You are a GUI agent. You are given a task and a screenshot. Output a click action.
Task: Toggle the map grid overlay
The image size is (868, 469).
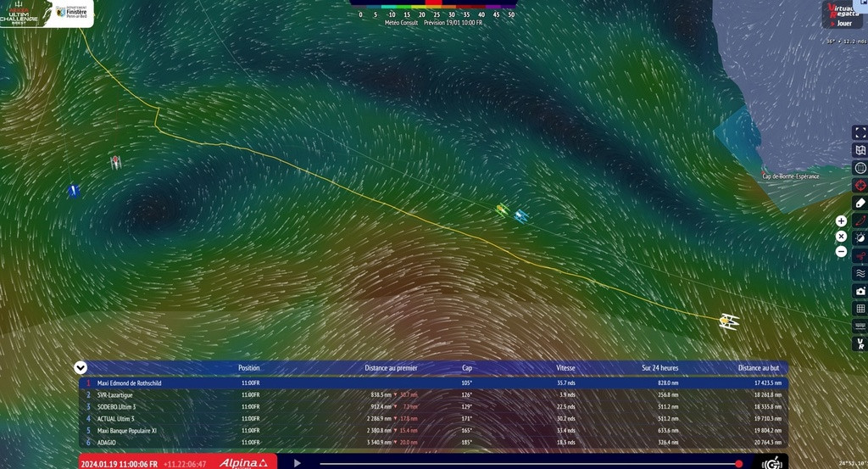[860, 309]
